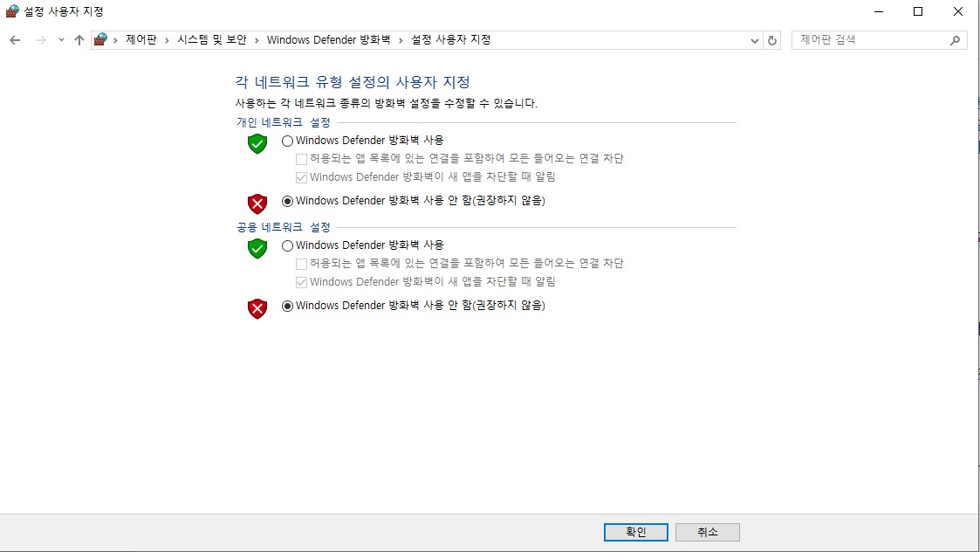The height and width of the screenshot is (552, 980).
Task: Go up one level with up arrow
Action: [x=79, y=40]
